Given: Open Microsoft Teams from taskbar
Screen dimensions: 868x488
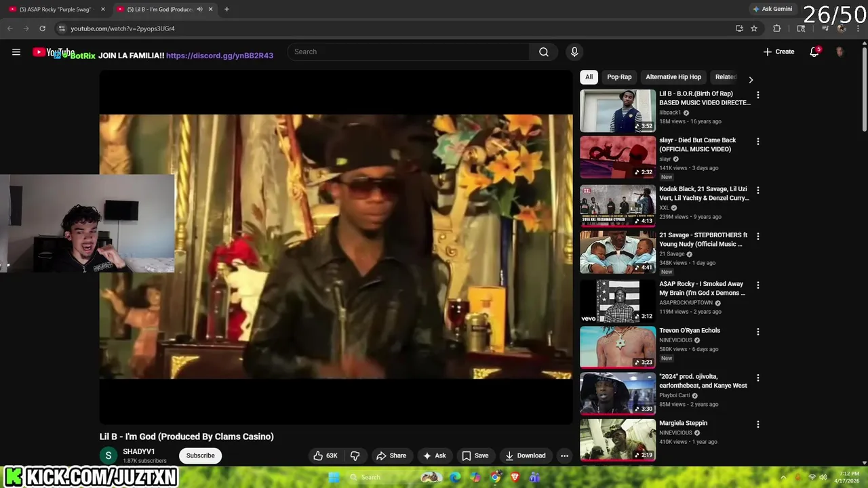Looking at the screenshot, I should pos(534,477).
